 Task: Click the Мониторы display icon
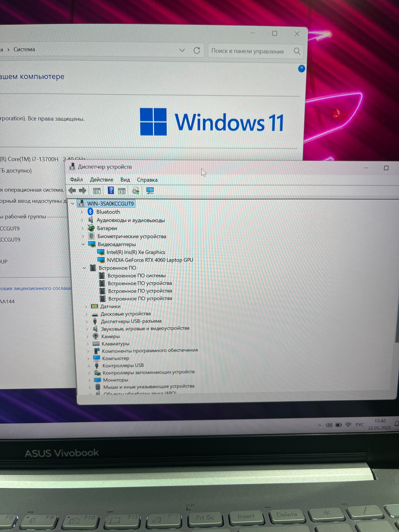point(97,380)
